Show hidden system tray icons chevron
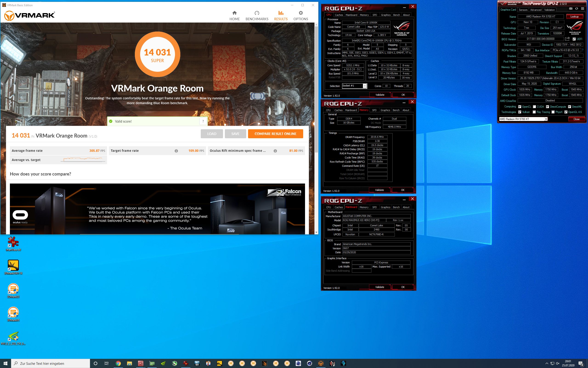 [547, 364]
